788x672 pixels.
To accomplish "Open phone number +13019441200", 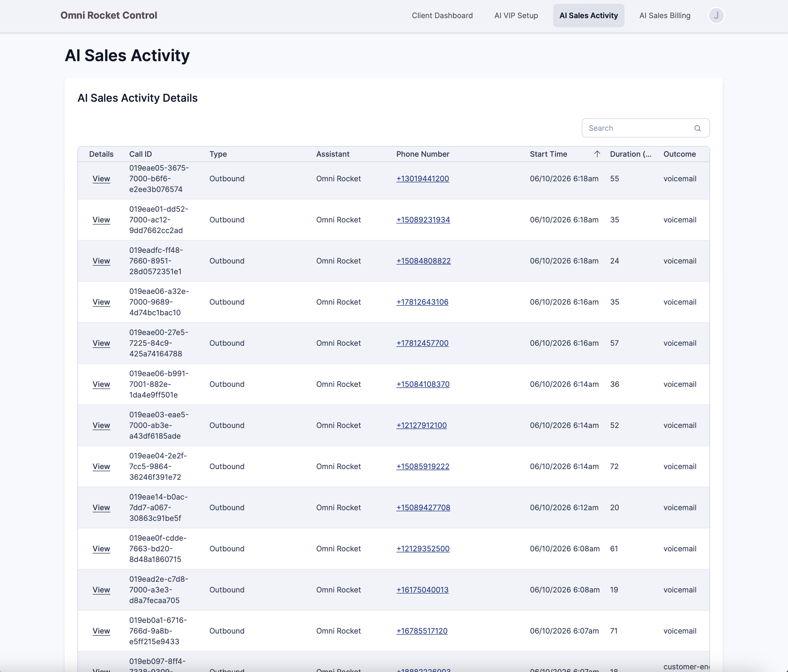I will tap(423, 179).
